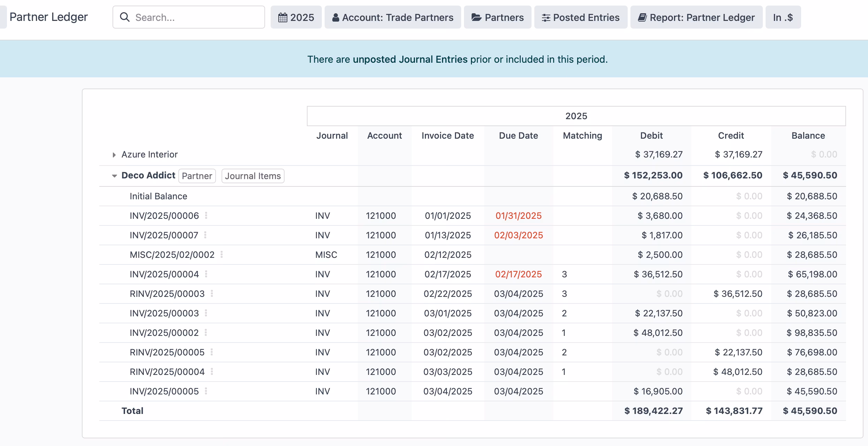
Task: Collapse the Deco Addict partner row
Action: [x=114, y=176]
